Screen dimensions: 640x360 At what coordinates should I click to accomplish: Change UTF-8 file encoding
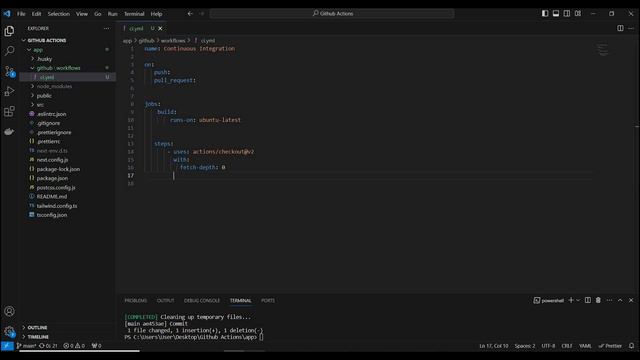[548, 346]
